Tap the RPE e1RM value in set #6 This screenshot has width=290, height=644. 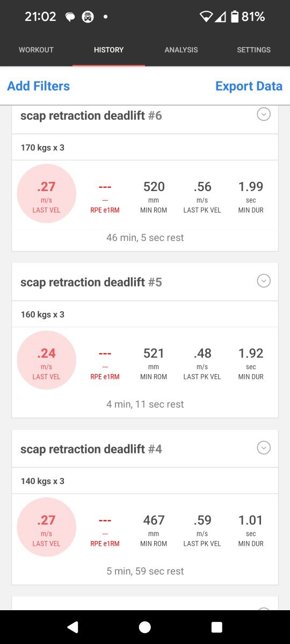pyautogui.click(x=105, y=197)
